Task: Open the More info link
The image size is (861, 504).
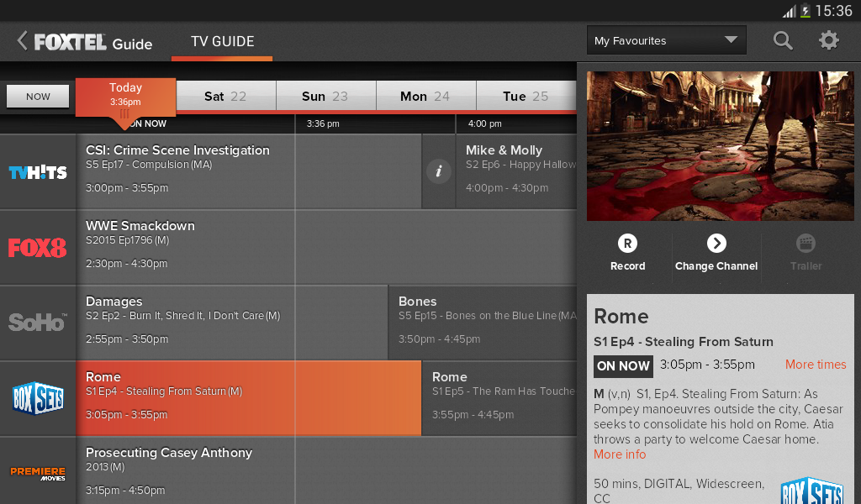Action: pos(620,454)
